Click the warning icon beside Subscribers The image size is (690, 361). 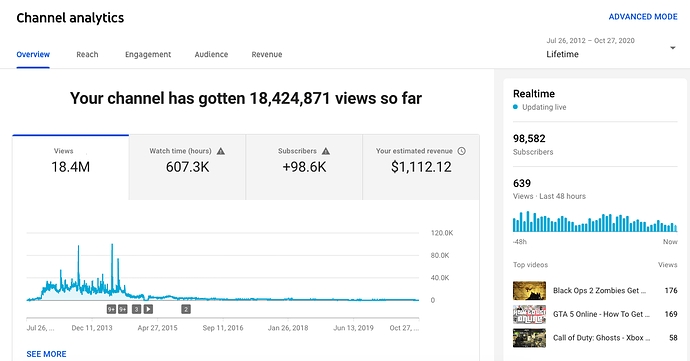point(326,151)
